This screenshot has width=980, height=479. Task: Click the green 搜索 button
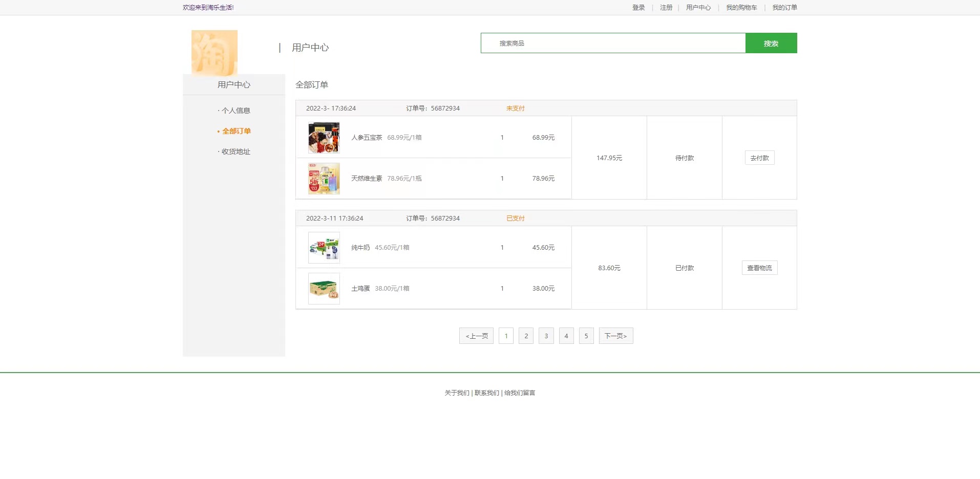click(x=771, y=43)
